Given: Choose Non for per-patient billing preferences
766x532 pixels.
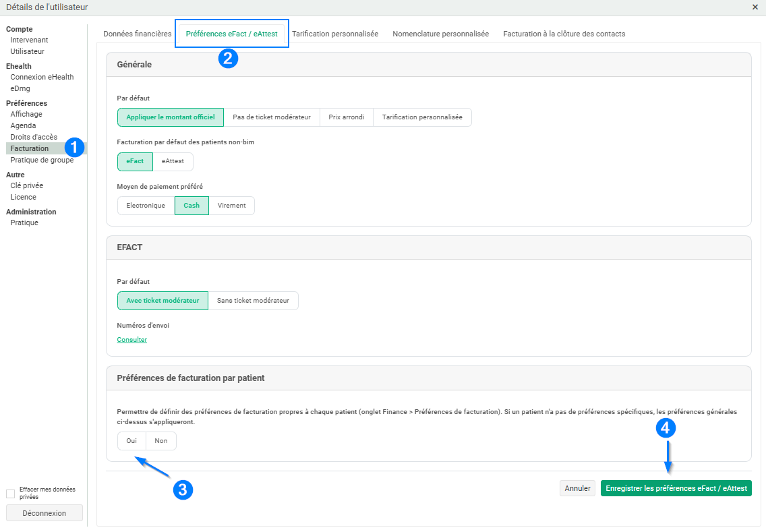Looking at the screenshot, I should click(161, 441).
